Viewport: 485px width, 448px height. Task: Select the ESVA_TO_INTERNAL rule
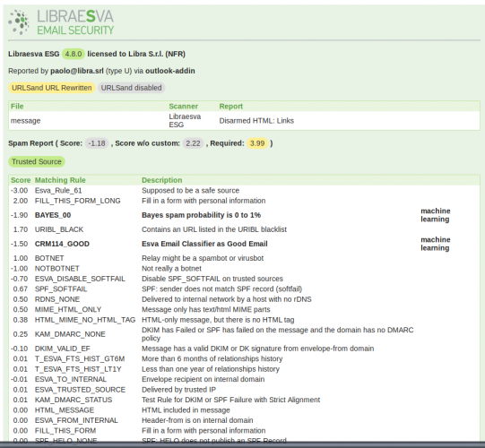point(71,379)
